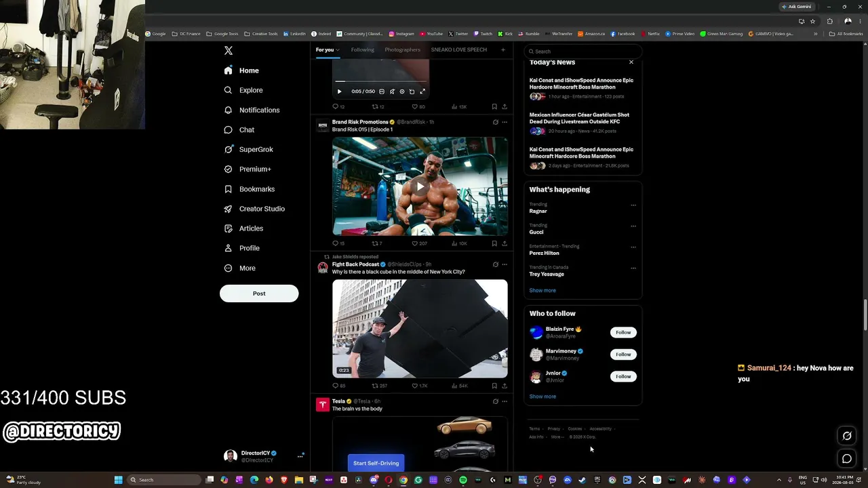Reply to the Brand Risk Promotions post
The image size is (868, 488).
335,243
